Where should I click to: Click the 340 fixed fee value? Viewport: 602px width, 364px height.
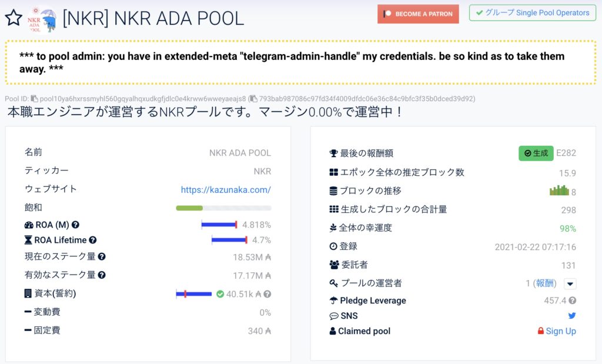point(259,331)
